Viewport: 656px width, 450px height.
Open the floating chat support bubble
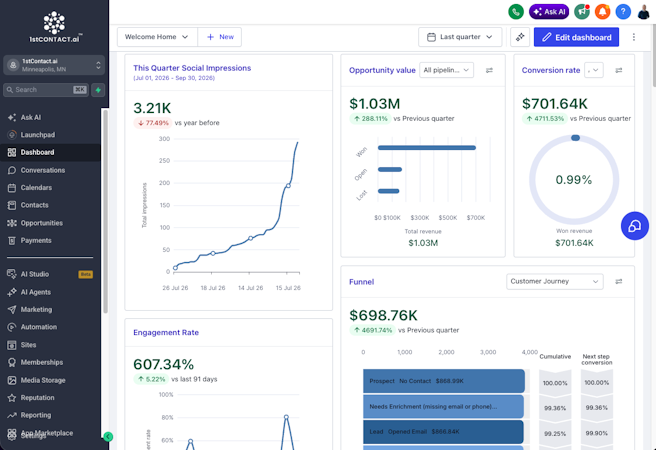[635, 226]
